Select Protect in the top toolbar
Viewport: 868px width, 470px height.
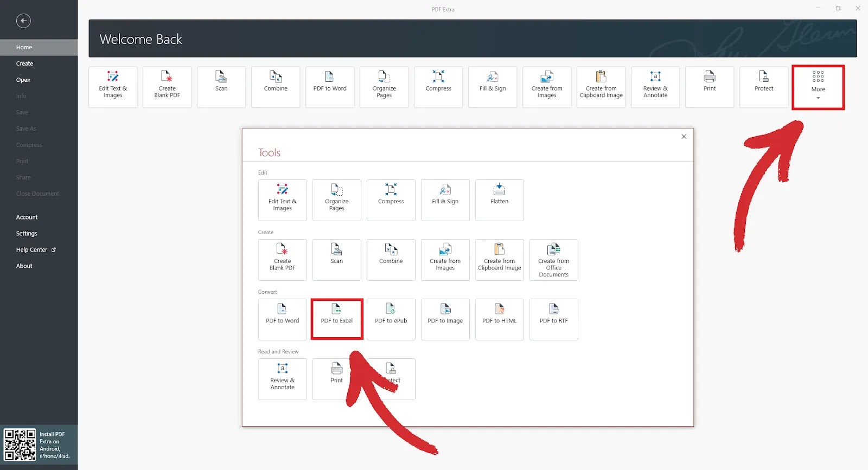tap(764, 87)
